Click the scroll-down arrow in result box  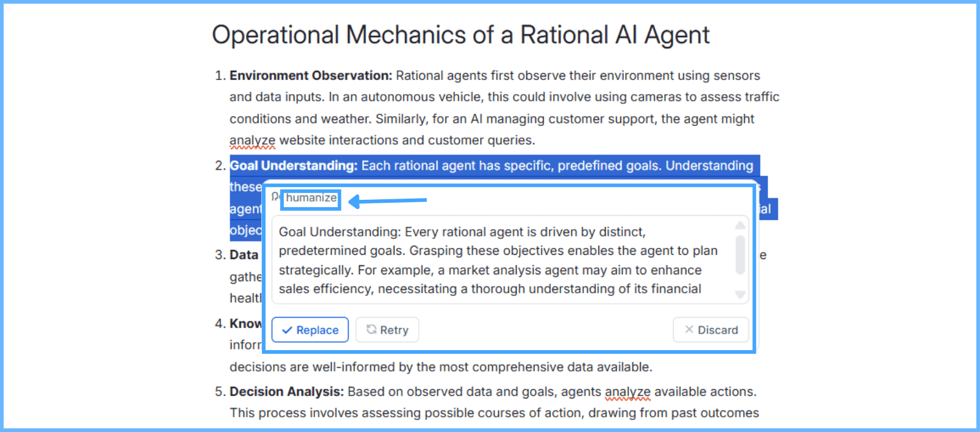[740, 295]
